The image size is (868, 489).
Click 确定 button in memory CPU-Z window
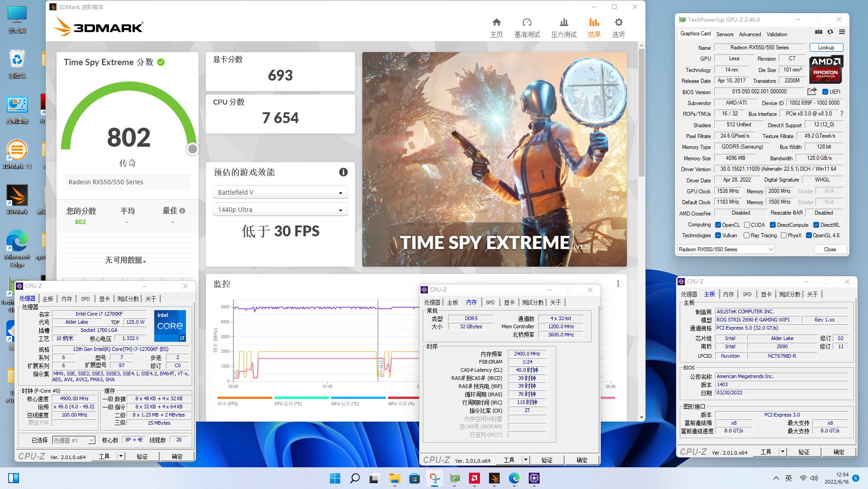[582, 460]
